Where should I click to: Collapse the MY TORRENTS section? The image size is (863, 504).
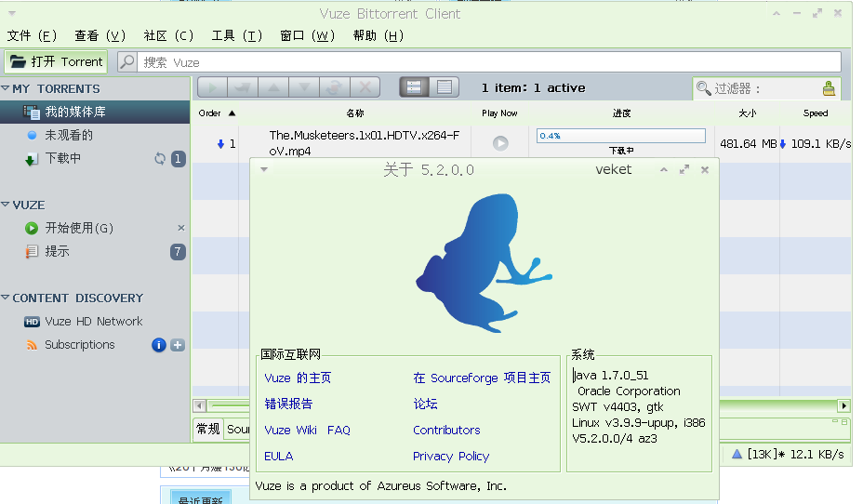6,88
